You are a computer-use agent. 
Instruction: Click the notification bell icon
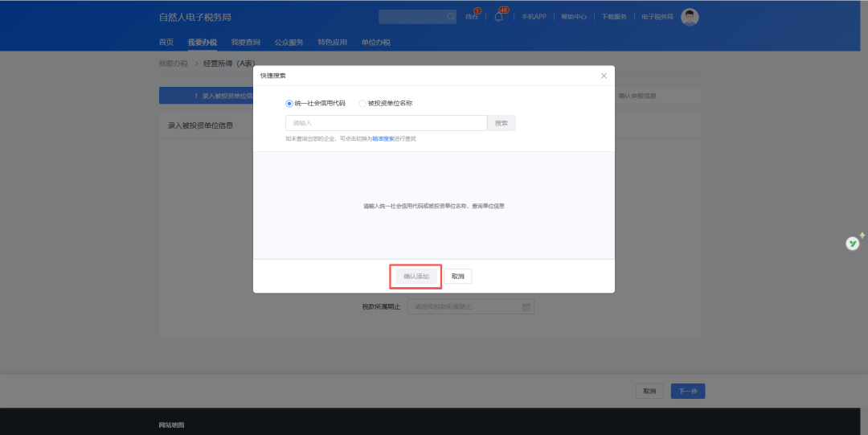pos(498,17)
